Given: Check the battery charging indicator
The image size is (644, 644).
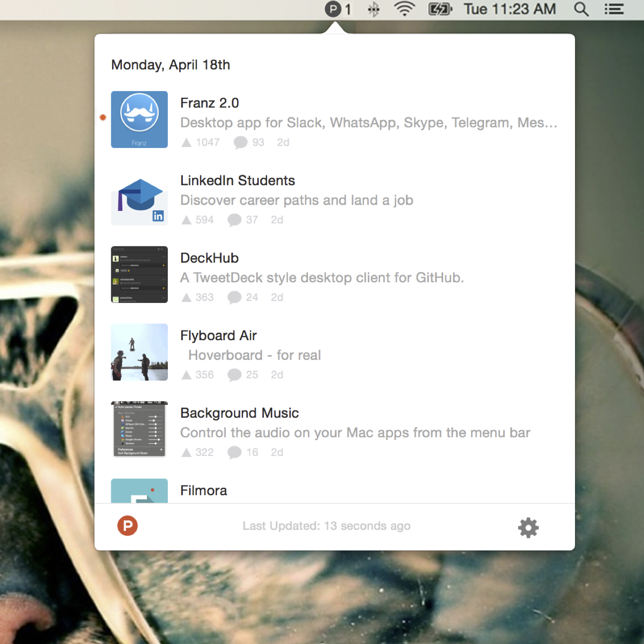Looking at the screenshot, I should tap(439, 9).
